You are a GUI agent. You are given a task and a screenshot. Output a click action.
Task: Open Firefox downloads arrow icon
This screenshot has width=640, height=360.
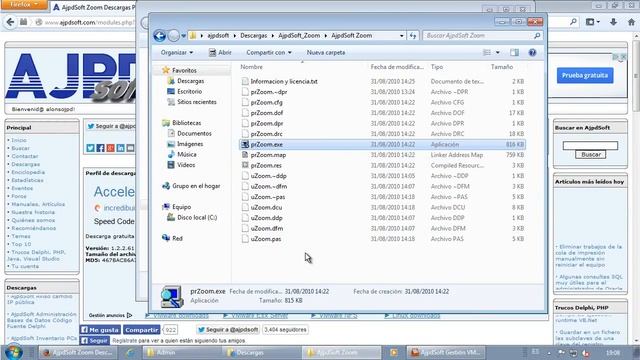613,22
